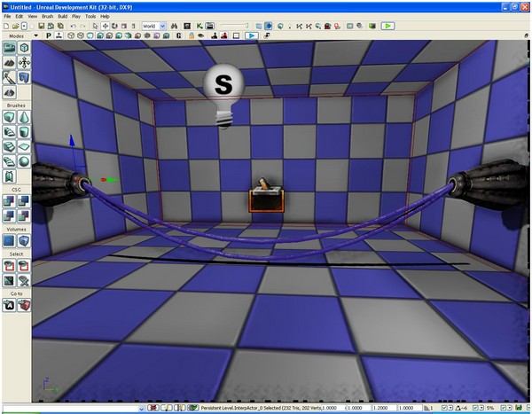Select Linear Staircase brush builder
Image resolution: width=532 pixels, height=414 pixels.
(x=9, y=146)
